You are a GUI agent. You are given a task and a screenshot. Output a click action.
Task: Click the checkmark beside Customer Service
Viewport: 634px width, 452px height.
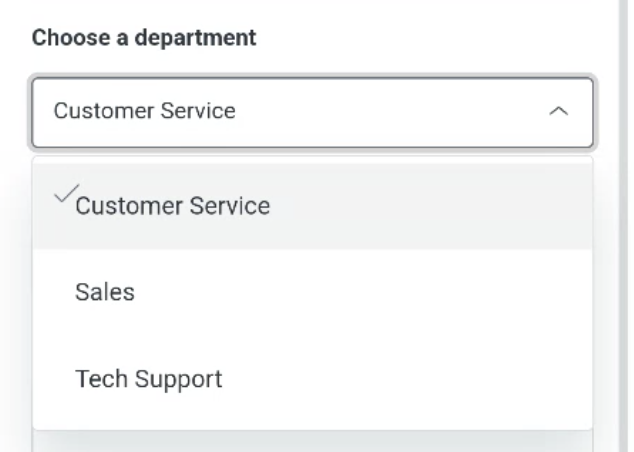click(x=63, y=195)
